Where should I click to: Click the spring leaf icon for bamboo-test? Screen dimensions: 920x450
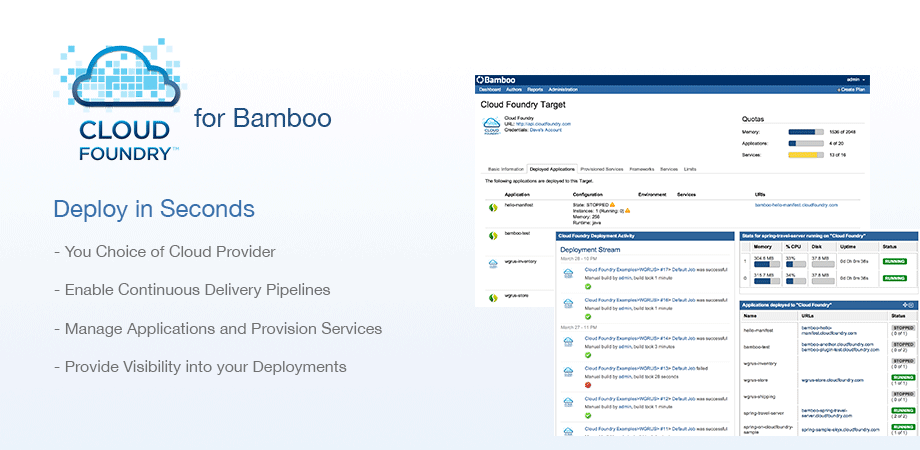493,236
